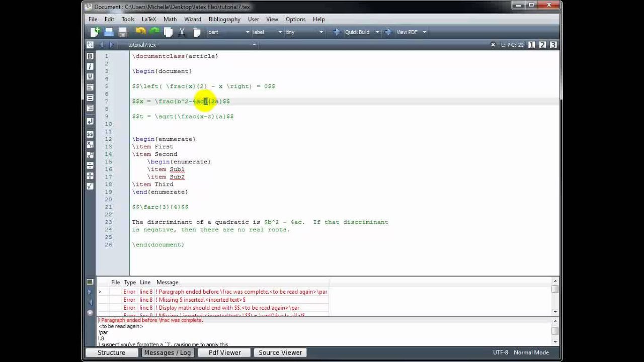Open the Help menu
The width and height of the screenshot is (644, 362).
[x=319, y=19]
